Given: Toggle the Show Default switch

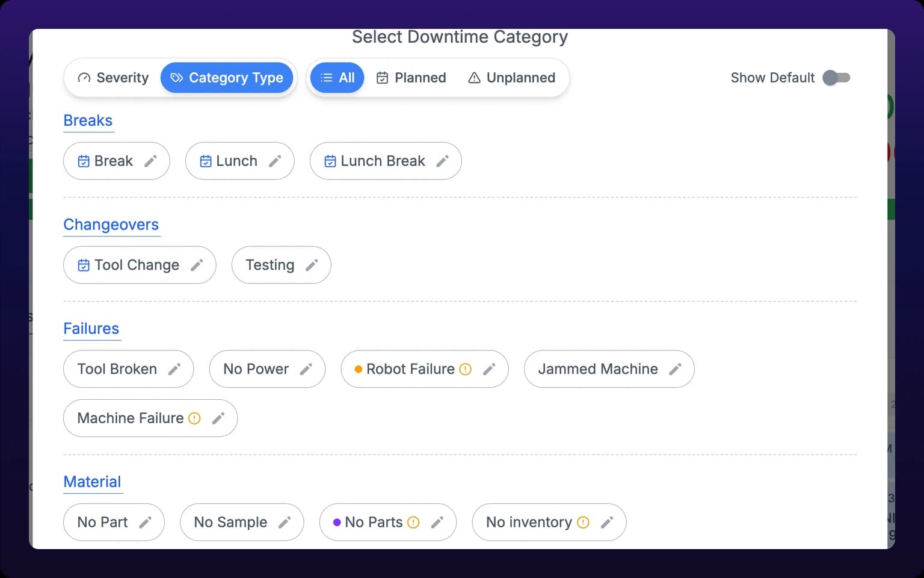Looking at the screenshot, I should point(836,78).
